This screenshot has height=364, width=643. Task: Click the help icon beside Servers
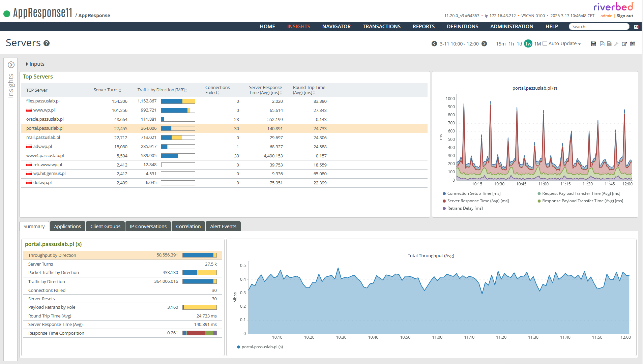click(x=47, y=43)
